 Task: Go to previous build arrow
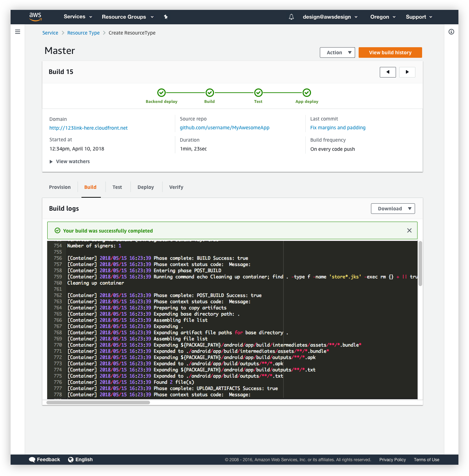[x=388, y=72]
